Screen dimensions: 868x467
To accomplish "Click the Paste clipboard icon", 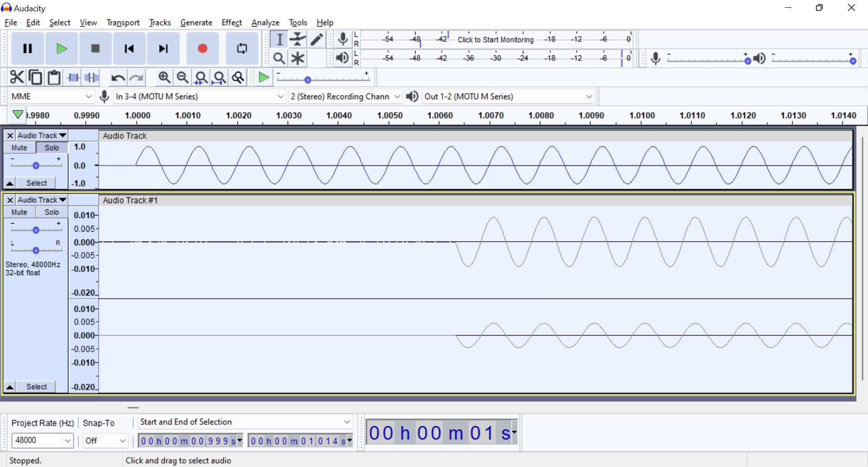I will [54, 77].
